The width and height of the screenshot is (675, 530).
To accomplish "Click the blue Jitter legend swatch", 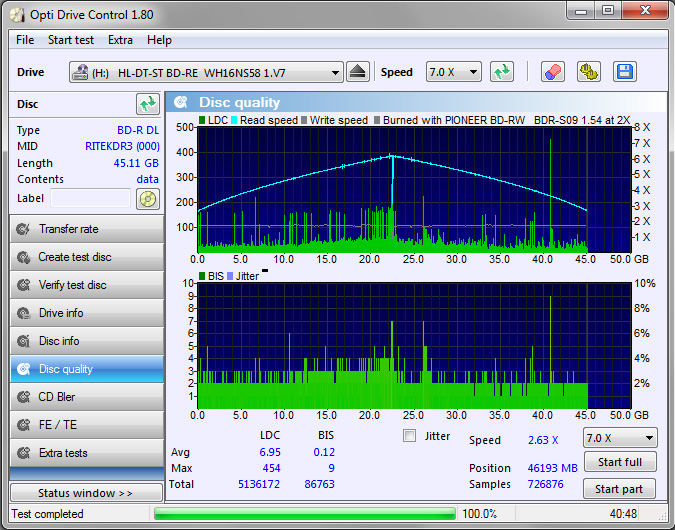I will pyautogui.click(x=230, y=276).
